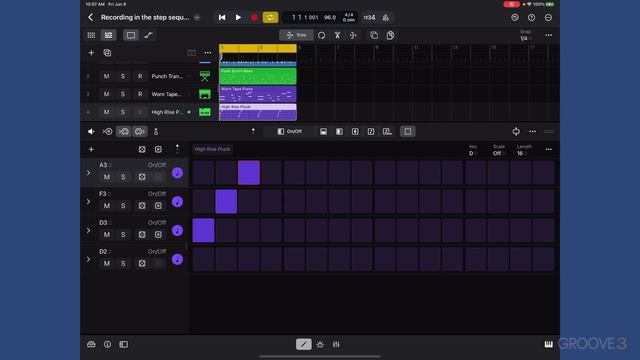Expand the D2 row subrows
The image size is (640, 360).
pyautogui.click(x=89, y=259)
